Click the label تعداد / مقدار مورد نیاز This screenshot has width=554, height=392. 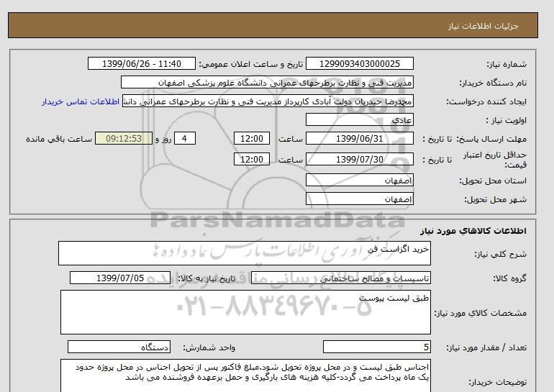(x=486, y=347)
